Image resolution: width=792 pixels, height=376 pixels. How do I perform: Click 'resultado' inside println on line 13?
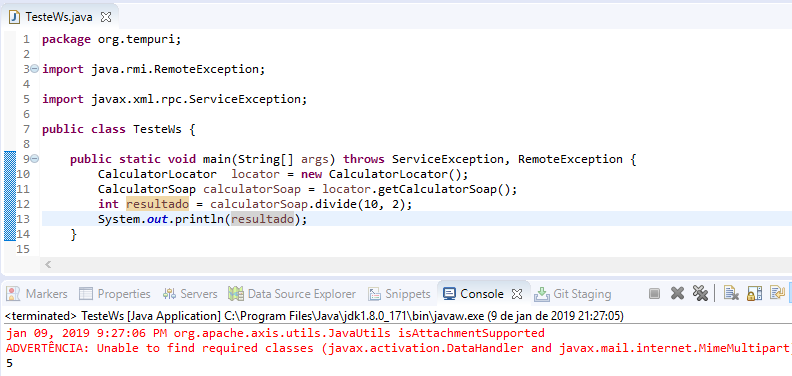point(263,219)
